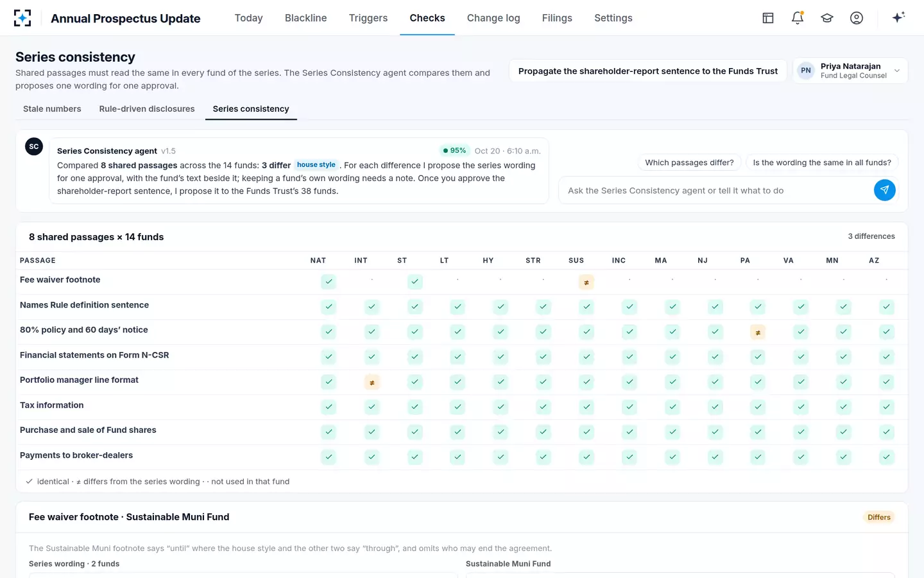The height and width of the screenshot is (578, 924).
Task: Open the user account circle icon
Action: 857,18
